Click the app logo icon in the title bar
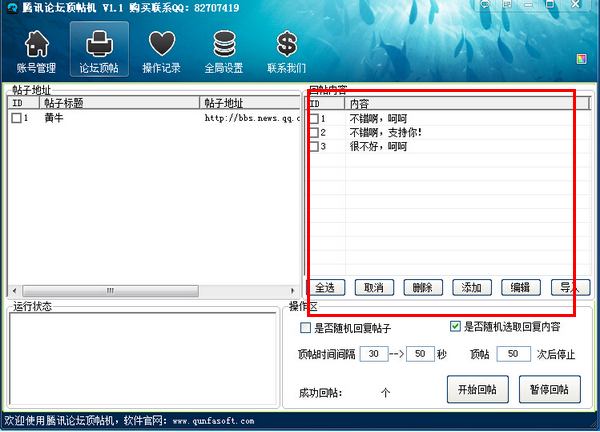The image size is (600, 432). coord(13,8)
